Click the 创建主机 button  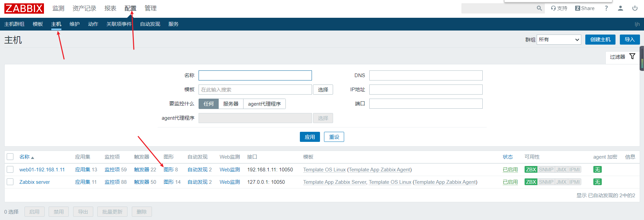[600, 40]
